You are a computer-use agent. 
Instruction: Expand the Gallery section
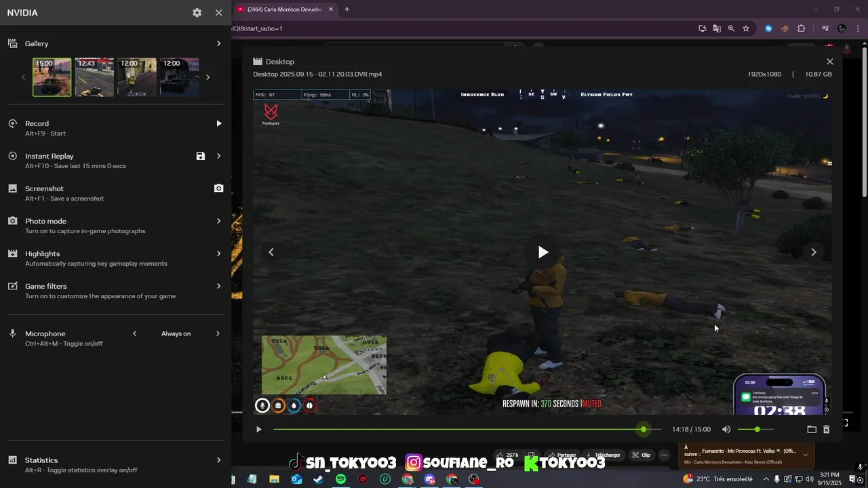pos(218,43)
